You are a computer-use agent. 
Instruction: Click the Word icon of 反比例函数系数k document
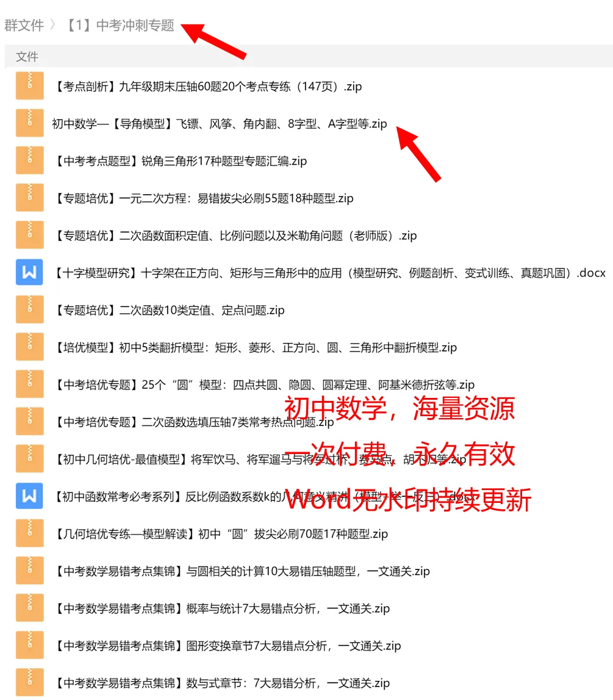click(30, 496)
